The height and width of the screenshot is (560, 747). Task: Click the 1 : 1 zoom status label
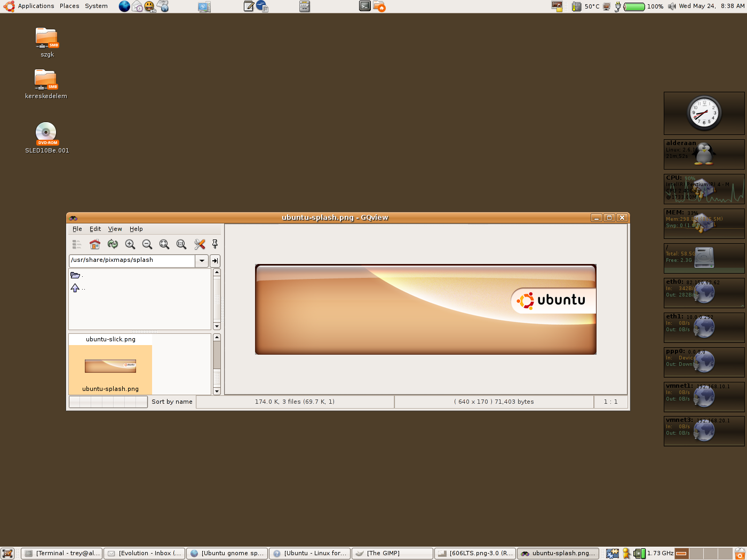(x=610, y=402)
